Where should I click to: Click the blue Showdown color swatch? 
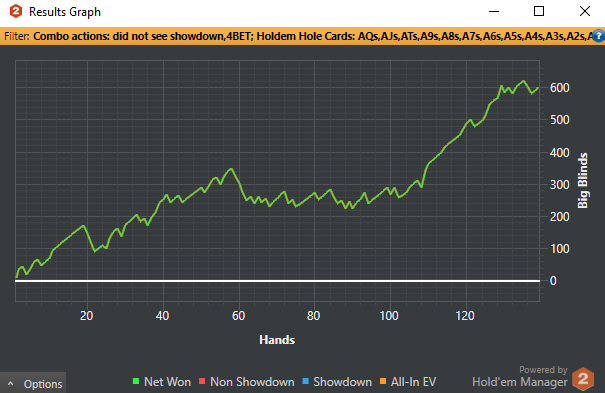coord(306,381)
